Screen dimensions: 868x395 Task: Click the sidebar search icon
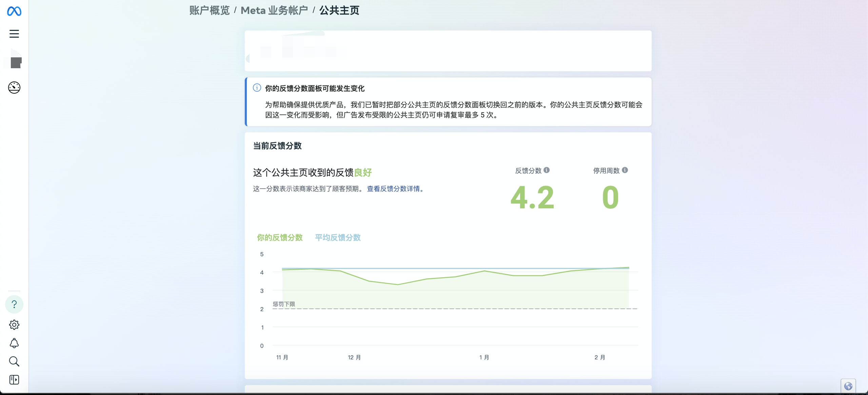(14, 361)
